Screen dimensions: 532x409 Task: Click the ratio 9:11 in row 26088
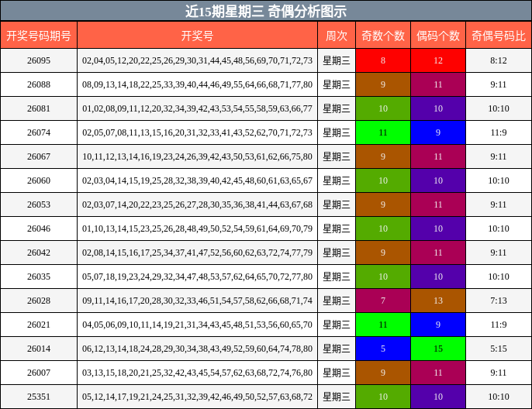point(499,84)
